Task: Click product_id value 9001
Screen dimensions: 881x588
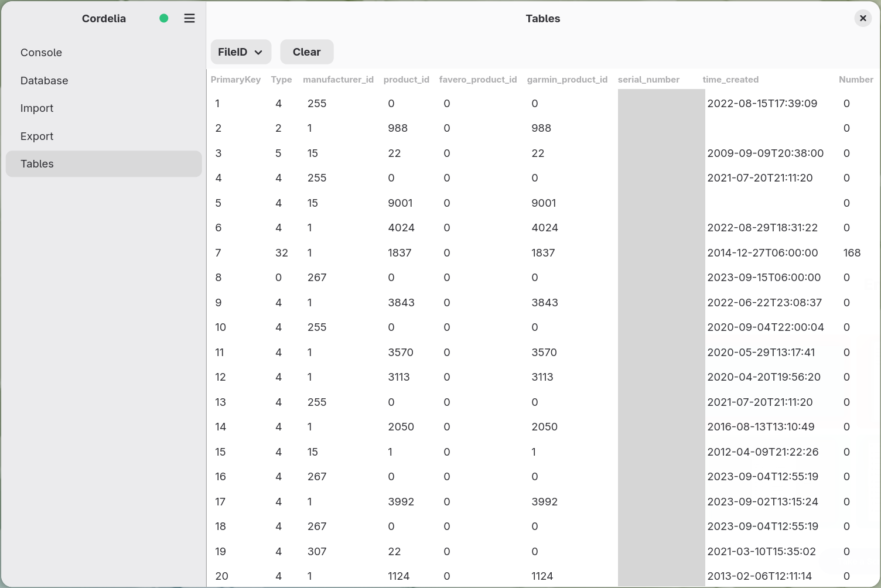Action: 400,203
